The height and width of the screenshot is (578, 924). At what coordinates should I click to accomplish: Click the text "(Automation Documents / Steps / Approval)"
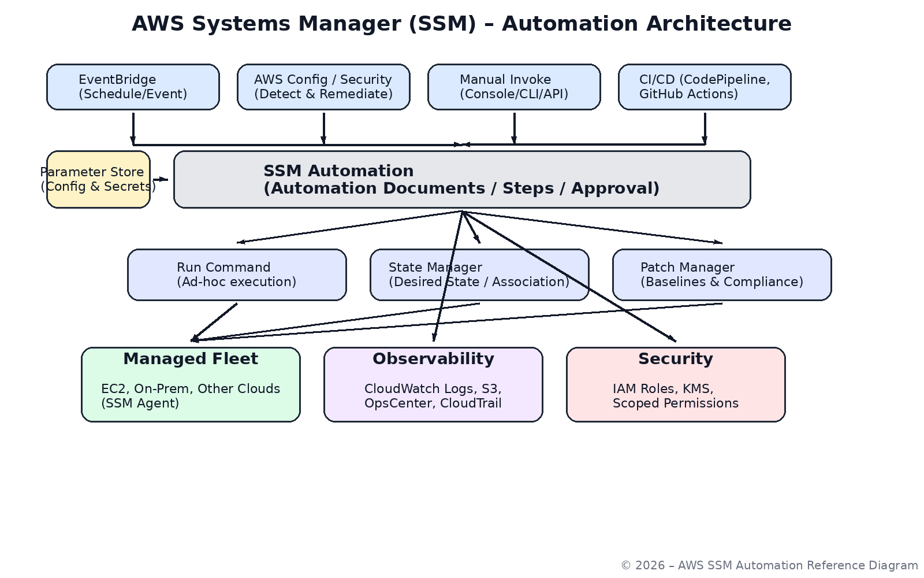tap(461, 188)
